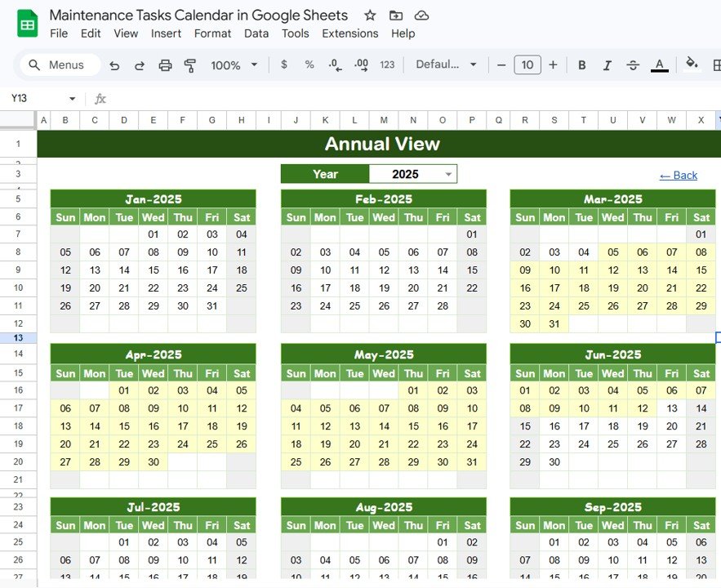This screenshot has width=721, height=588.
Task: Select the Aug-2025 month header
Action: pos(384,507)
